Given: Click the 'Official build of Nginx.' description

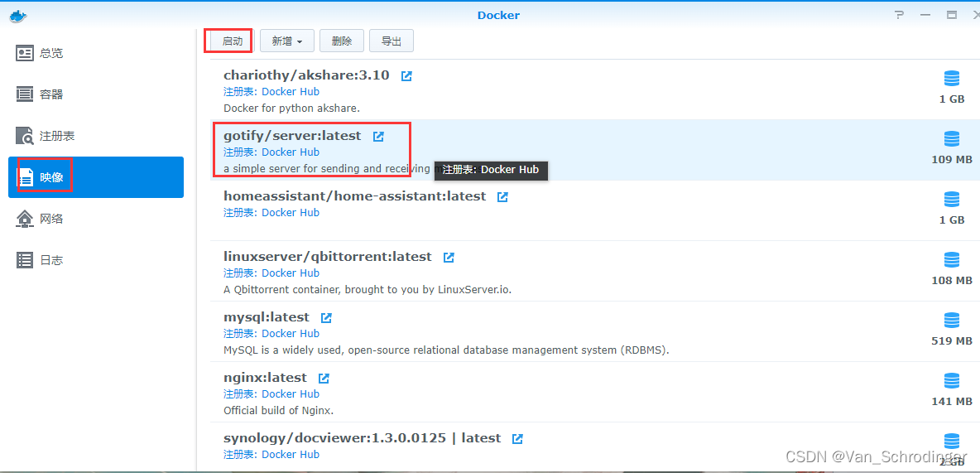Looking at the screenshot, I should point(279,411).
